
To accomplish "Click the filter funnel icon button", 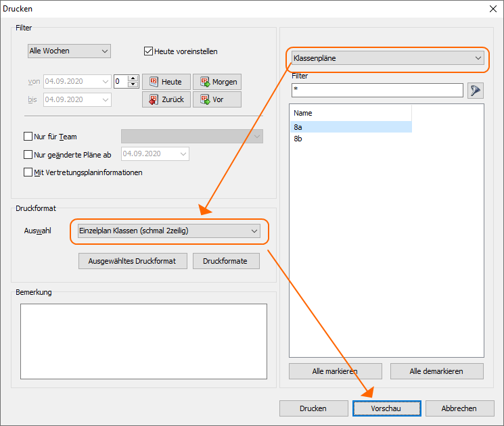I will pyautogui.click(x=476, y=91).
